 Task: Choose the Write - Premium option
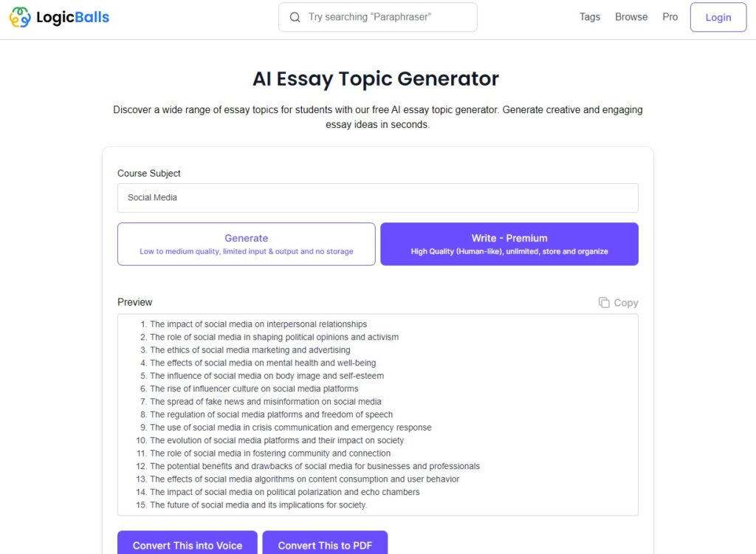[x=509, y=244]
